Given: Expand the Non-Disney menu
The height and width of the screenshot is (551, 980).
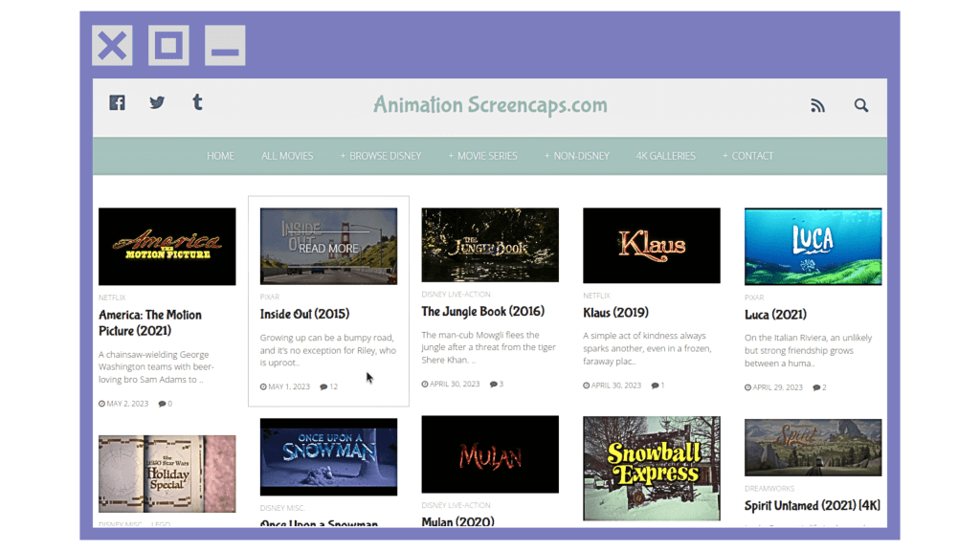Looking at the screenshot, I should pyautogui.click(x=577, y=156).
